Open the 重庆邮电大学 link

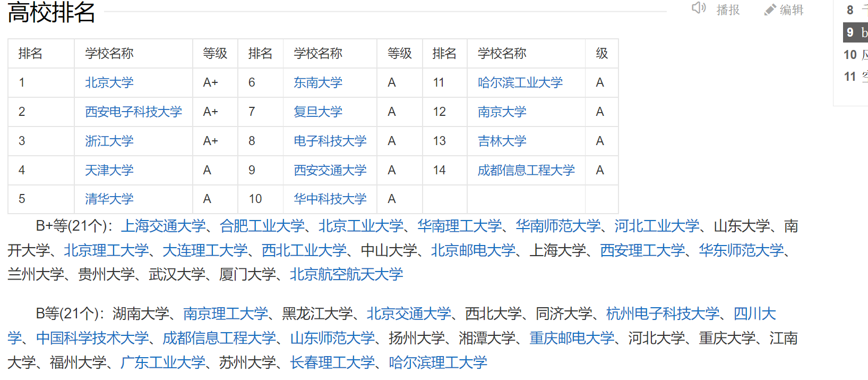click(572, 338)
